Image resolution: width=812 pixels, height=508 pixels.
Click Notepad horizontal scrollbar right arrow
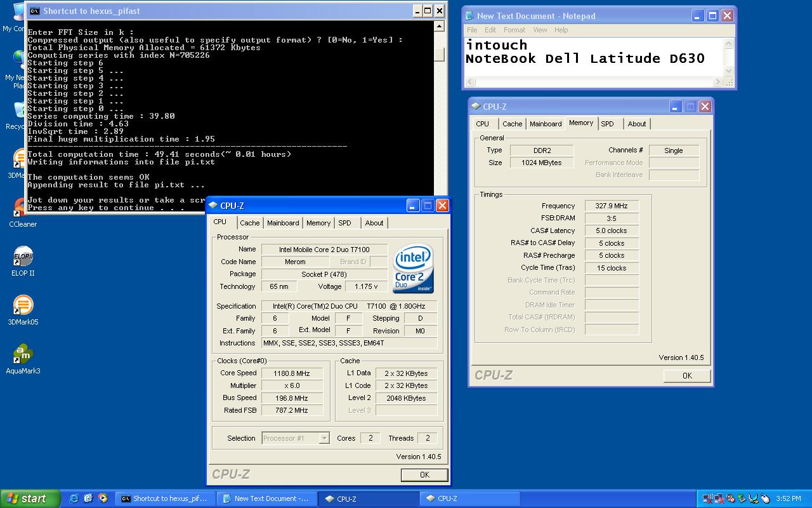718,82
